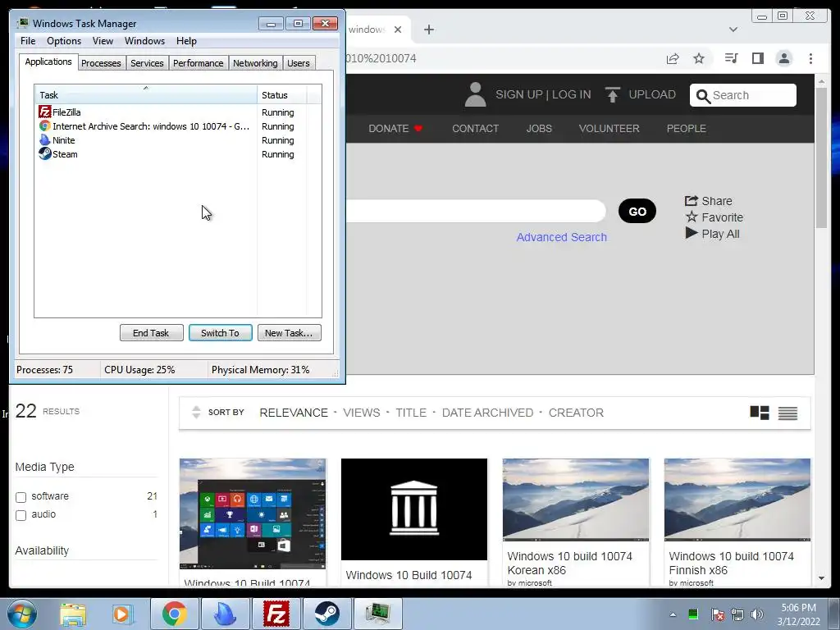Open the Advanced Search link
Image resolution: width=840 pixels, height=630 pixels.
(x=561, y=237)
